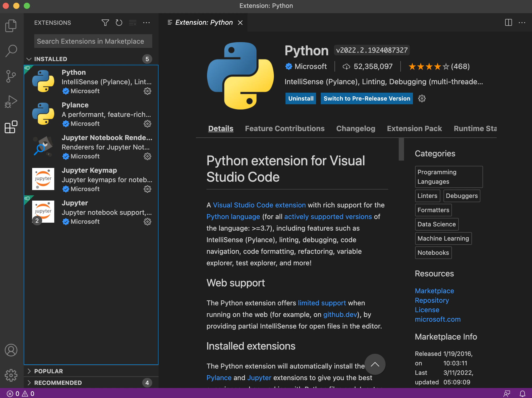Switch to the Feature Contributions tab
Image resolution: width=532 pixels, height=398 pixels.
(284, 128)
